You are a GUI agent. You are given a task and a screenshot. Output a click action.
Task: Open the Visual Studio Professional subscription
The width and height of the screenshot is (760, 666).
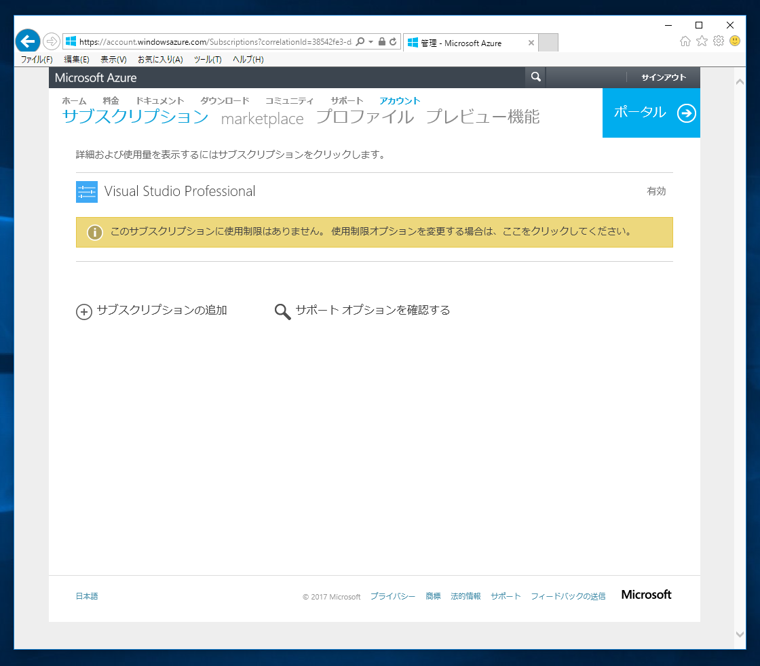180,191
